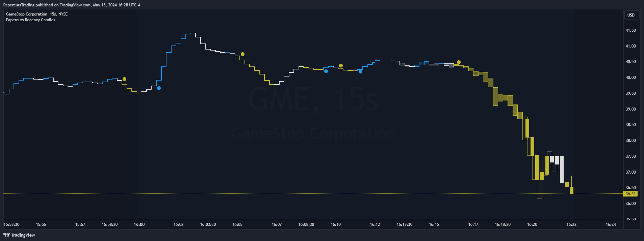The image size is (644, 241).
Task: Click the 16:24 time axis label
Action: tap(611, 224)
